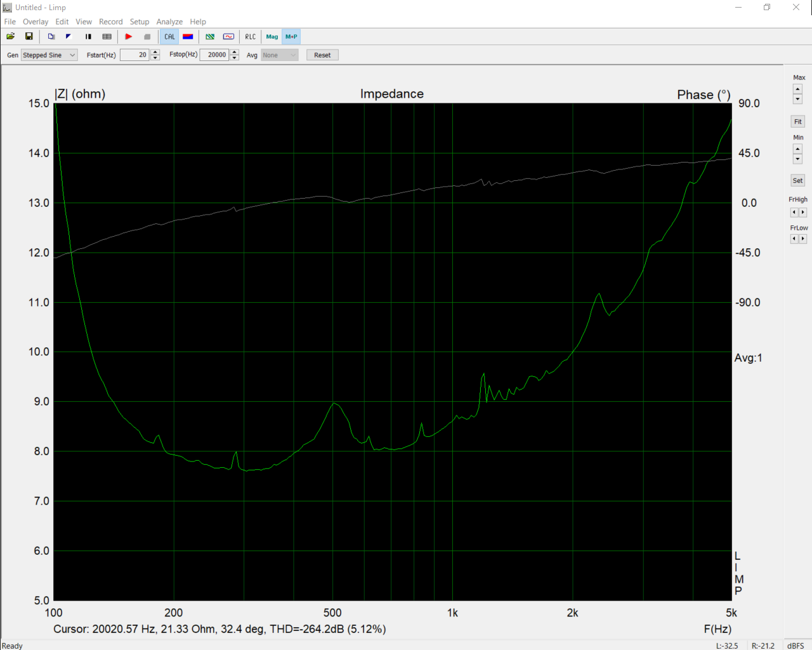The height and width of the screenshot is (650, 812).
Task: Start recording with the red play icon
Action: point(128,37)
